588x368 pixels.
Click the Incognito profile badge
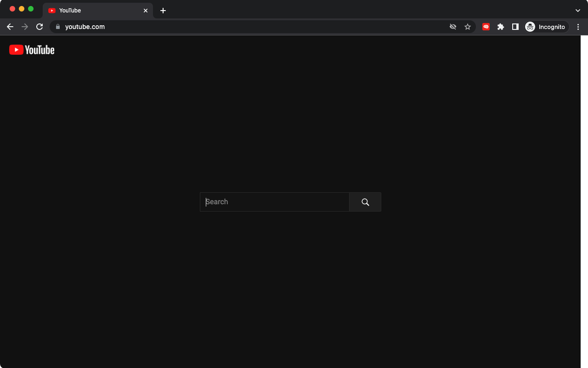(546, 27)
